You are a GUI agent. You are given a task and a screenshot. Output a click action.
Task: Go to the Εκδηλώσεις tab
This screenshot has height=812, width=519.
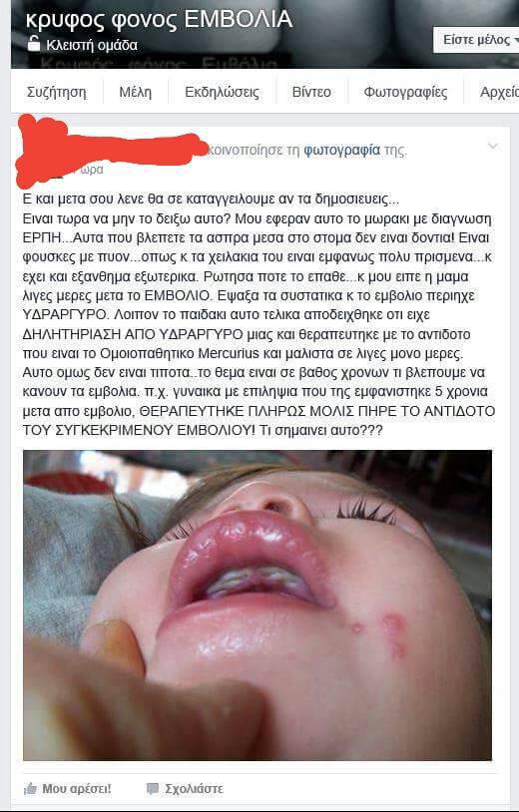click(x=222, y=92)
